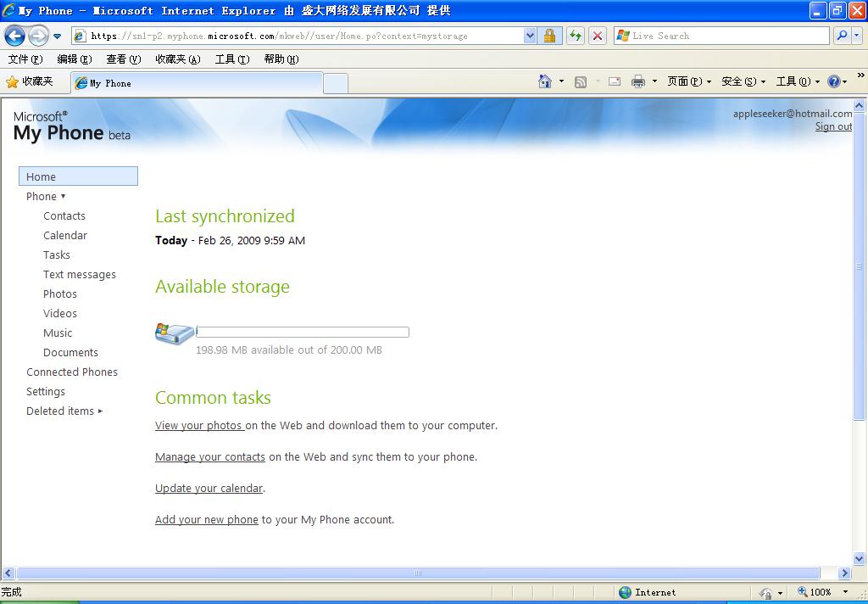Screen dimensions: 868x604
Task: Open the 工具(O) command bar dropdown
Action: pyautogui.click(x=798, y=81)
